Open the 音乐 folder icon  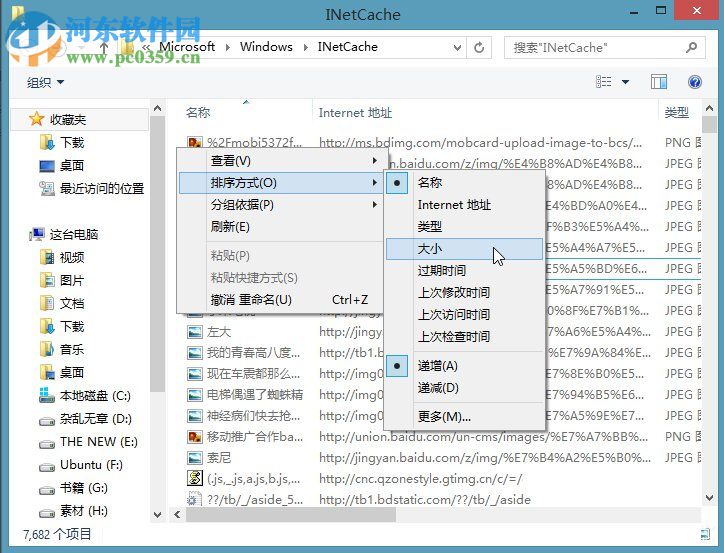tap(47, 349)
